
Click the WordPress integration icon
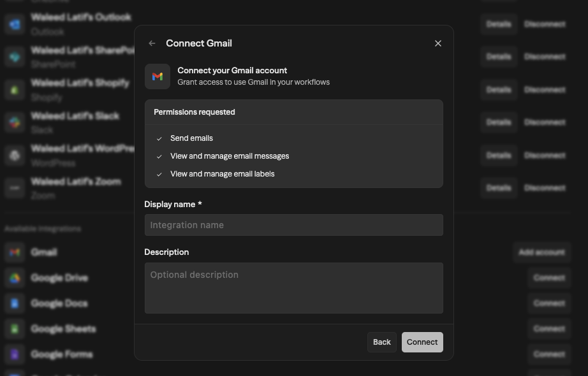(x=15, y=155)
